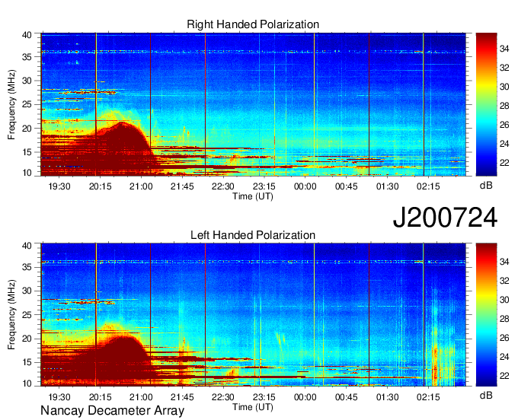Click the 30 MHz tick of left-handed plot
This screenshot has height=420, width=518.
(27, 291)
